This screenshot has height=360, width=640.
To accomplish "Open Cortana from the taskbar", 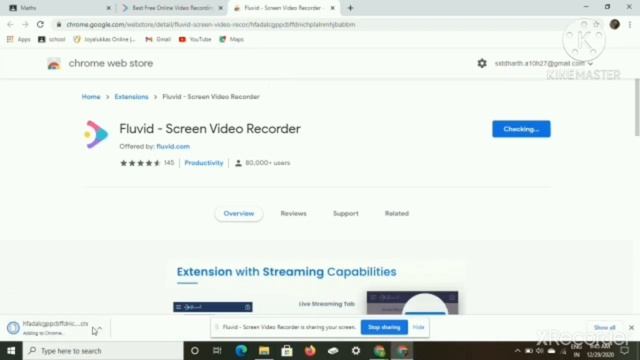I will [195, 351].
